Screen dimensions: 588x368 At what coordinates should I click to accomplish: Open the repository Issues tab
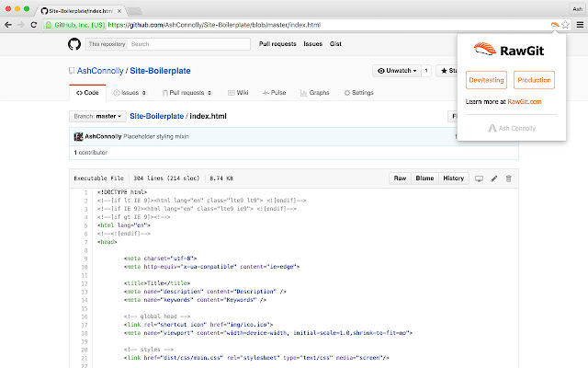coord(130,93)
